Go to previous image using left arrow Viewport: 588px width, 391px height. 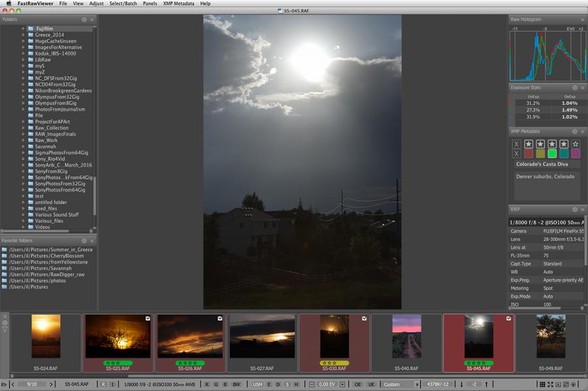click(x=13, y=384)
